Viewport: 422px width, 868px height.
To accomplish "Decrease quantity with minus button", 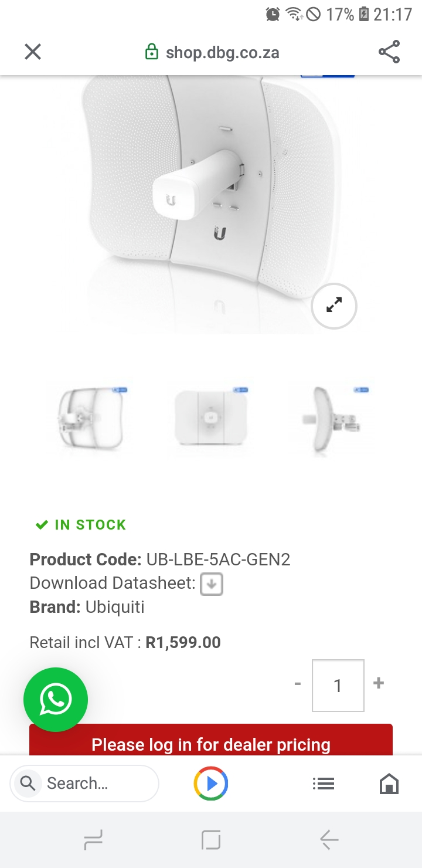I will tap(298, 684).
